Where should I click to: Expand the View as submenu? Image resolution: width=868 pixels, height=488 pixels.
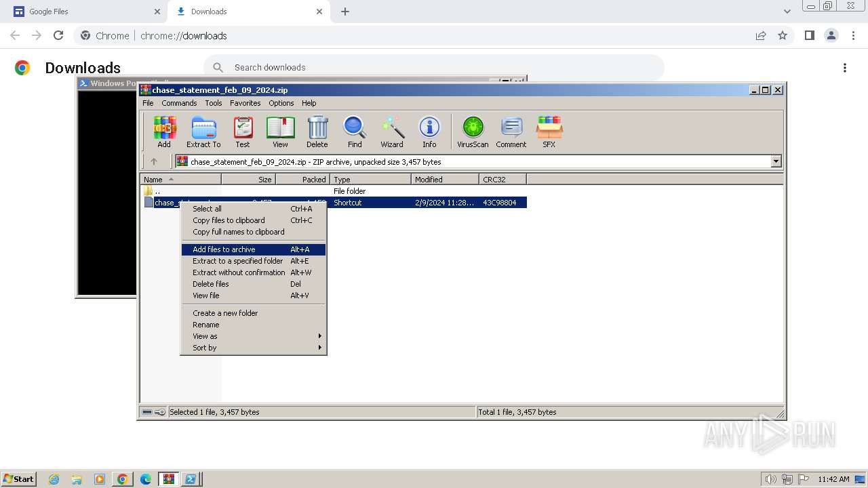click(254, 336)
